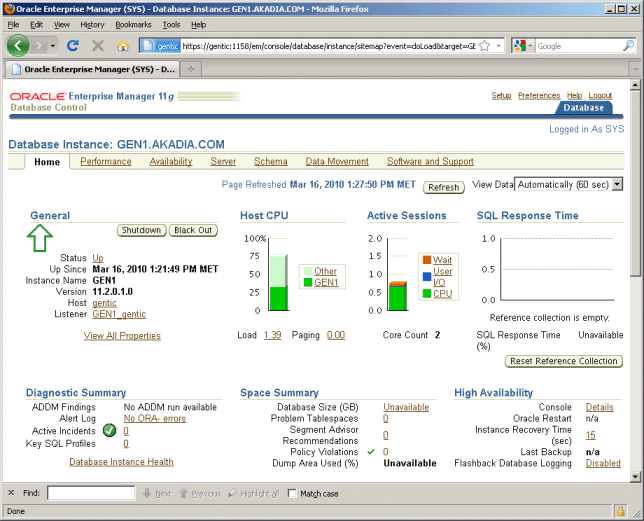Click the Logout link
Image resolution: width=644 pixels, height=521 pixels.
click(x=600, y=95)
